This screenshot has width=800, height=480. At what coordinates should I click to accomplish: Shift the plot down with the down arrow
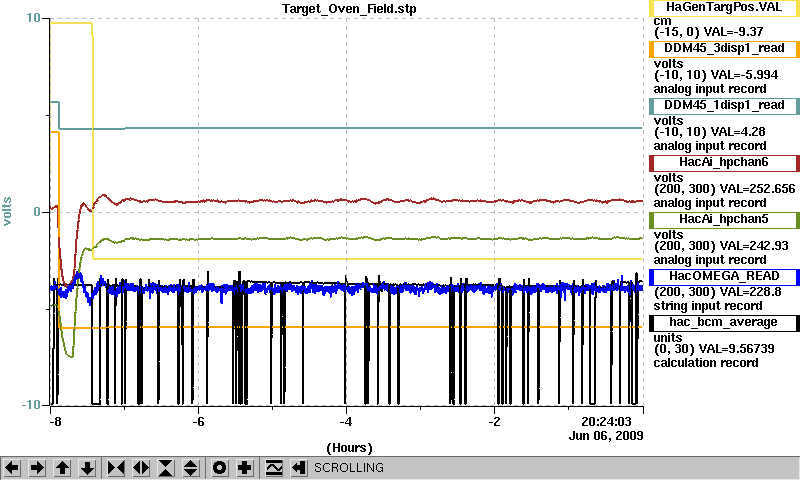[88, 468]
